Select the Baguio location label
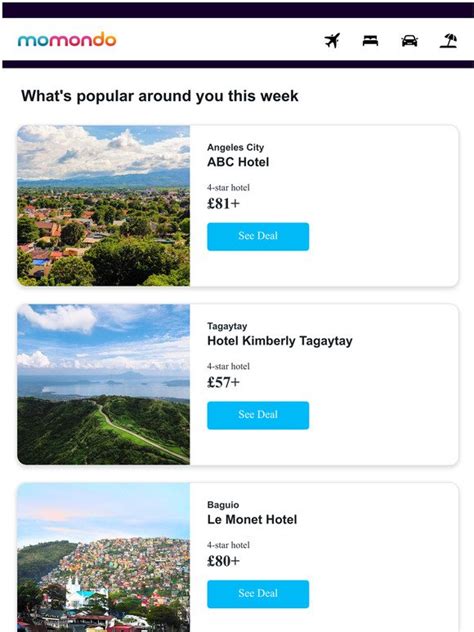 point(223,505)
